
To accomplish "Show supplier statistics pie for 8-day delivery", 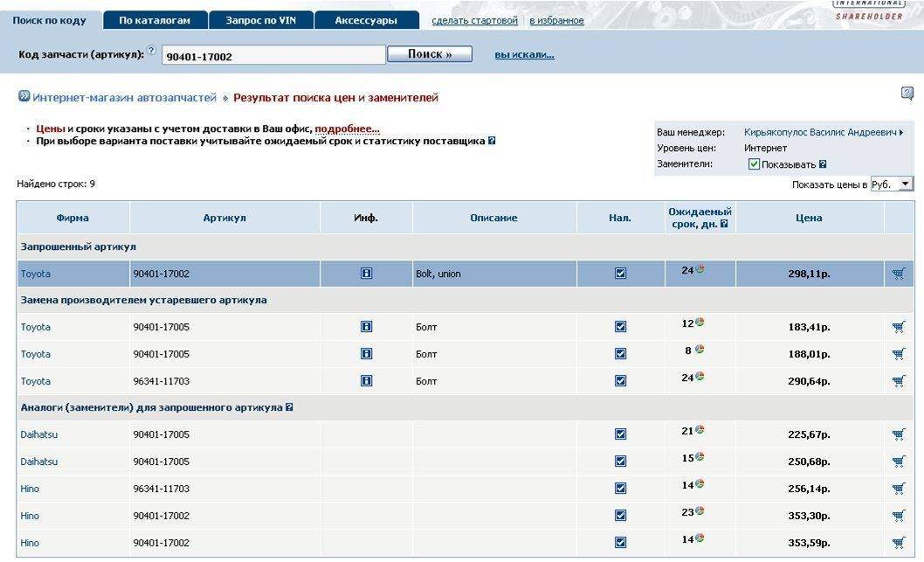I will (700, 350).
